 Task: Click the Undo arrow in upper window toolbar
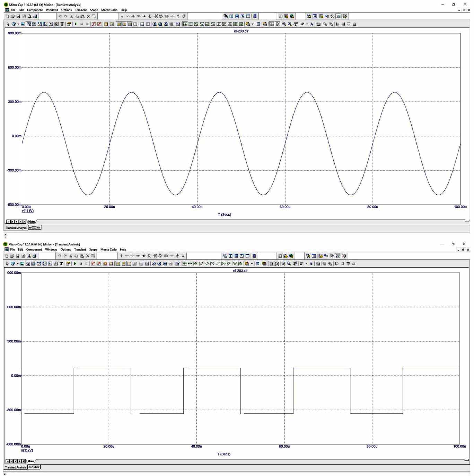point(60,16)
